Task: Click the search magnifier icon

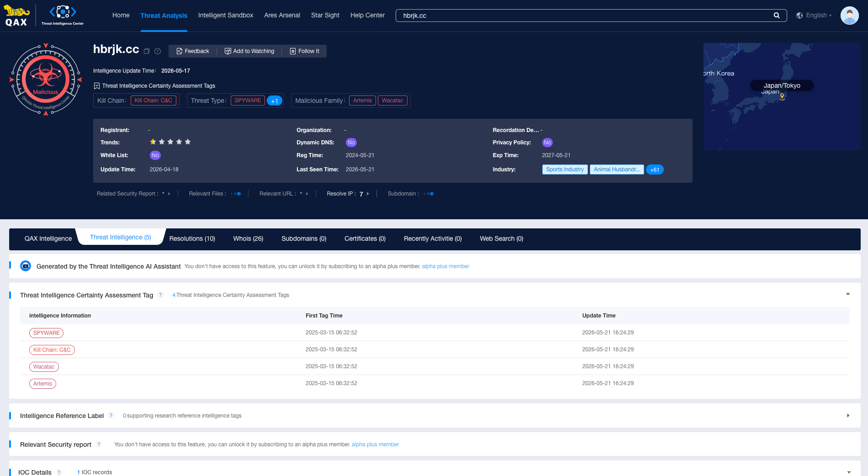Action: point(777,16)
